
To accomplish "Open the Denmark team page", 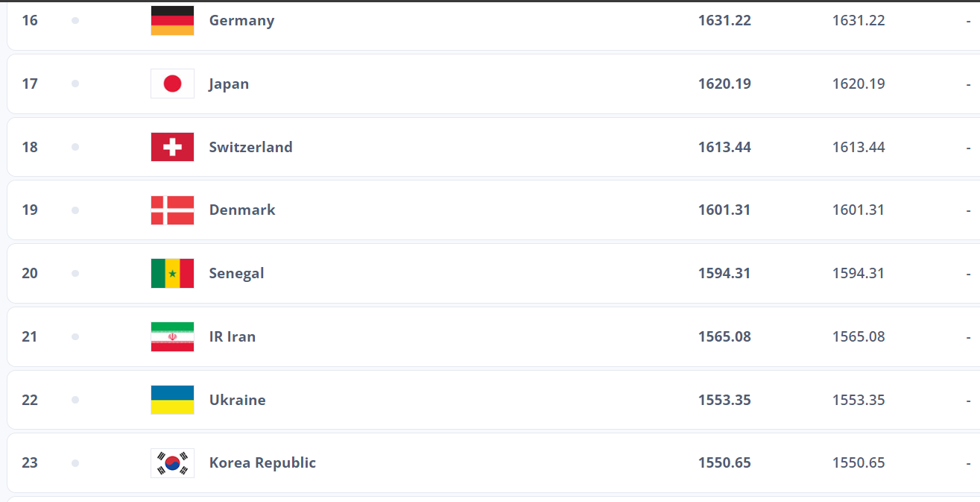I will tap(242, 210).
